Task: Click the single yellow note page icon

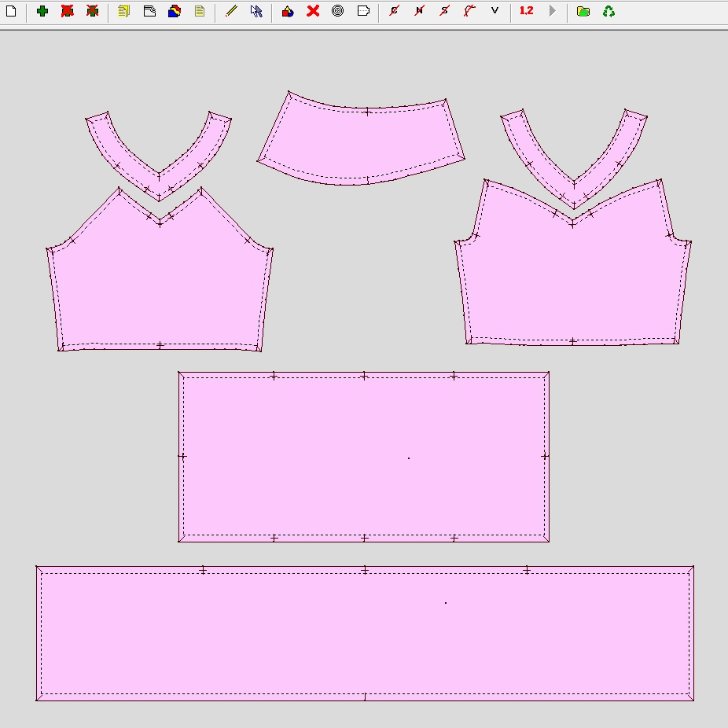Action: click(200, 11)
